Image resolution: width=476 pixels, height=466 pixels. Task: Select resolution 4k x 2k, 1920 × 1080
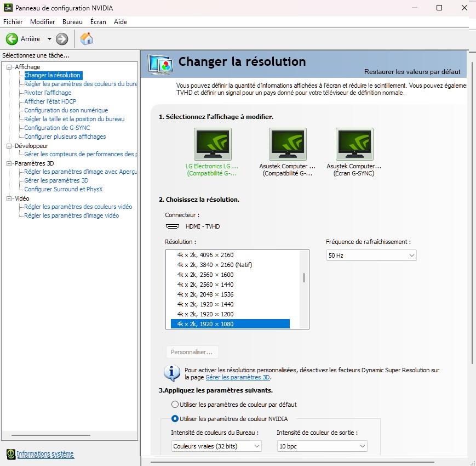[x=230, y=324]
